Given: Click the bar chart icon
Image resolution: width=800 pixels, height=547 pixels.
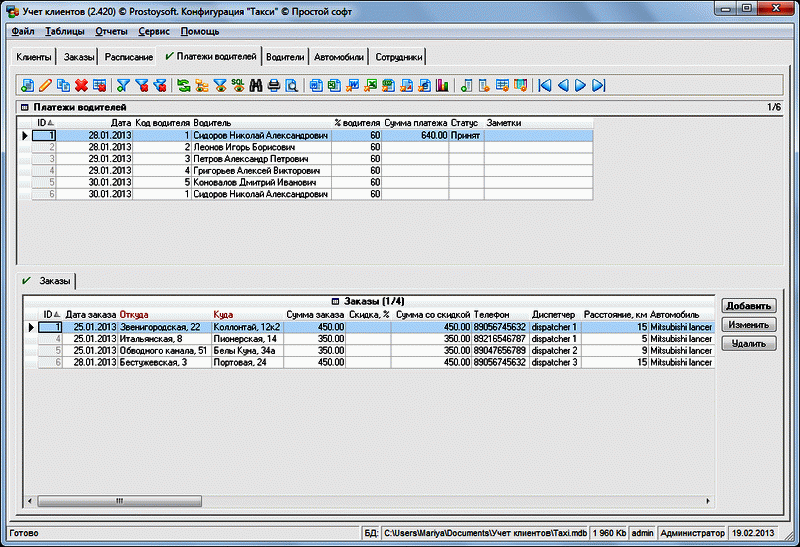Looking at the screenshot, I should (x=442, y=85).
